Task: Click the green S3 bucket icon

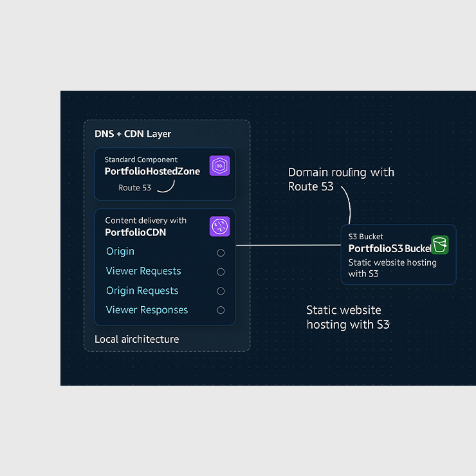Action: (x=440, y=244)
